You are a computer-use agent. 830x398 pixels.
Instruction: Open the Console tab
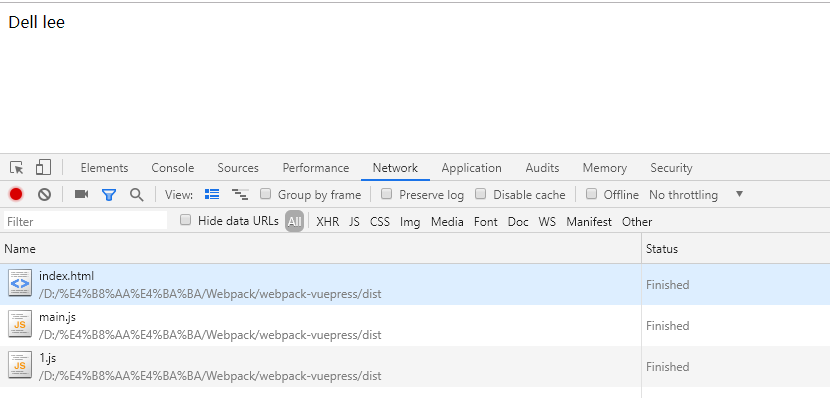point(173,168)
